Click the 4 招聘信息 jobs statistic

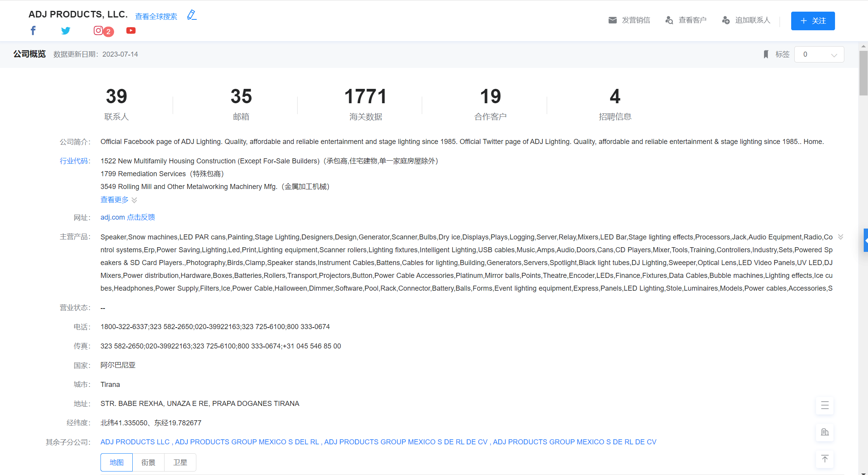tap(615, 104)
